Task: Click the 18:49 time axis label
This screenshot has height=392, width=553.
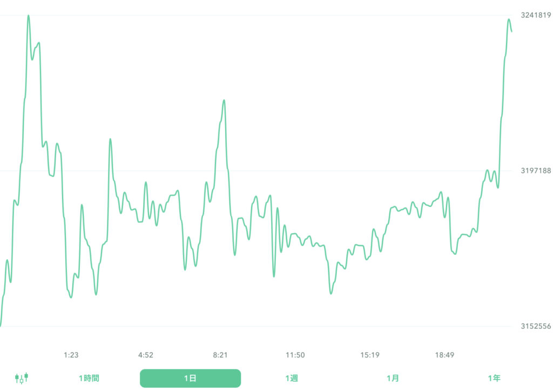Action: tap(444, 355)
